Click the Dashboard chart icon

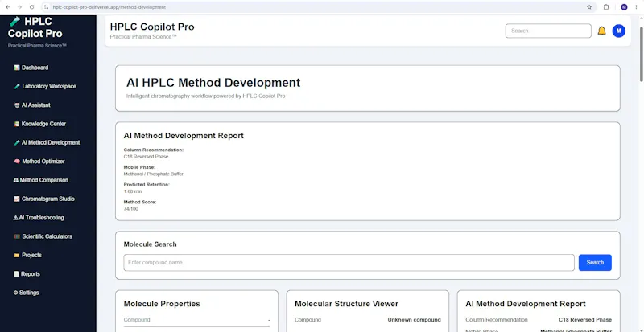[x=16, y=68]
